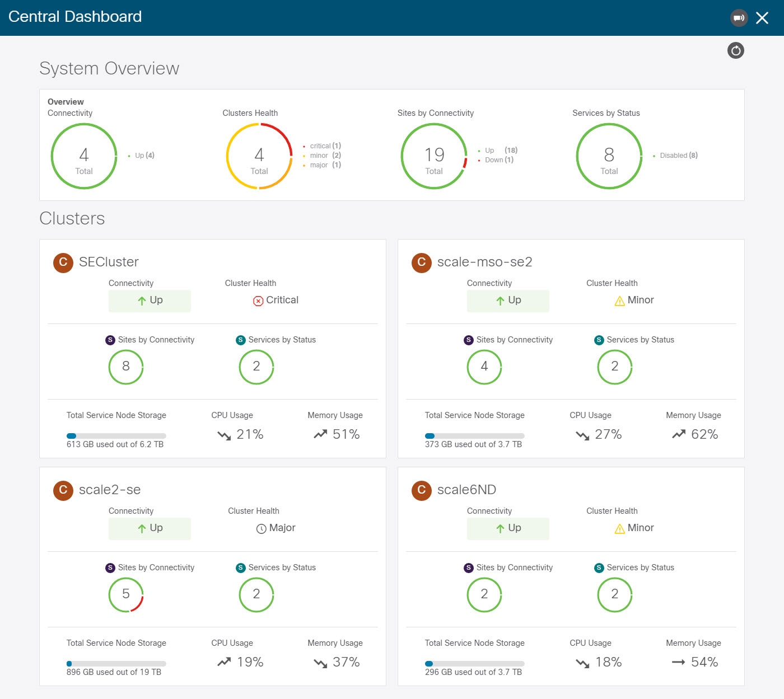This screenshot has width=784, height=699.
Task: Click the 'Up (4)' connectivity legend entry
Action: pyautogui.click(x=142, y=156)
